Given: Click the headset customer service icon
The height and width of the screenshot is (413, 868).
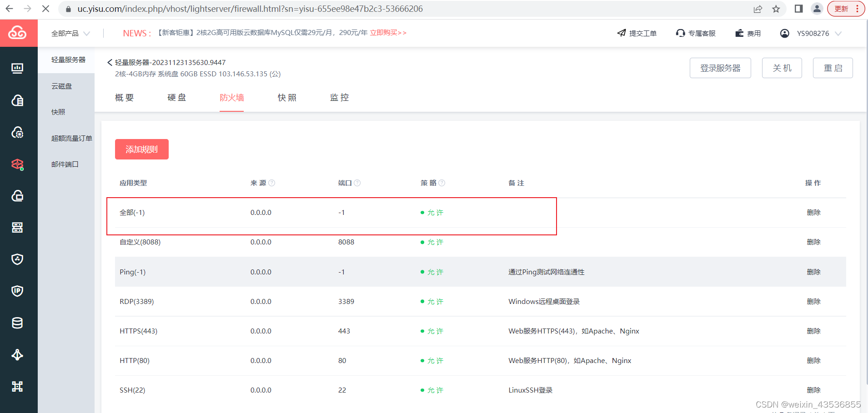Looking at the screenshot, I should tap(680, 33).
